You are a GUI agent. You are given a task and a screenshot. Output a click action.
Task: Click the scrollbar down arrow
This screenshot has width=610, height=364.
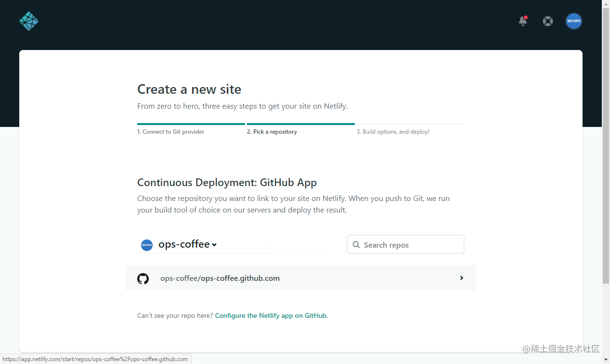606,360
